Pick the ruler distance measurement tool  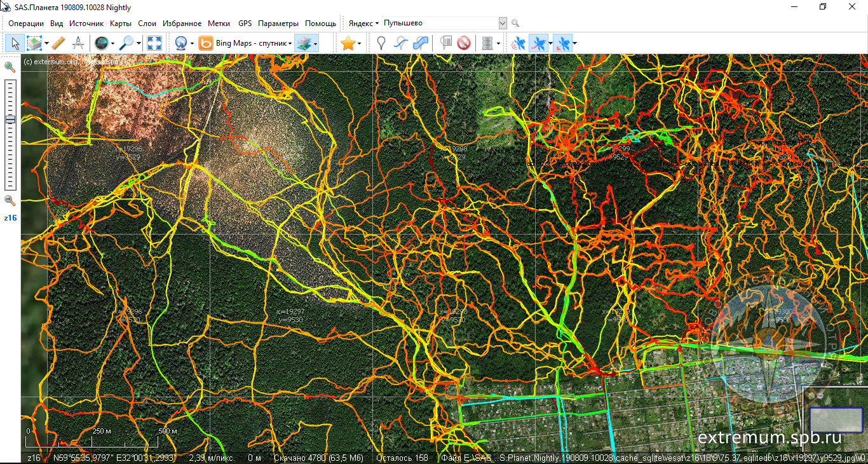pos(58,43)
